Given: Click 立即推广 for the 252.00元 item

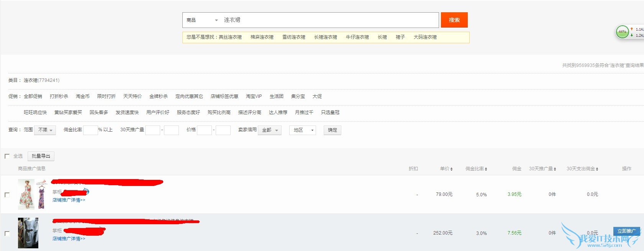Looking at the screenshot, I should tap(626, 231).
